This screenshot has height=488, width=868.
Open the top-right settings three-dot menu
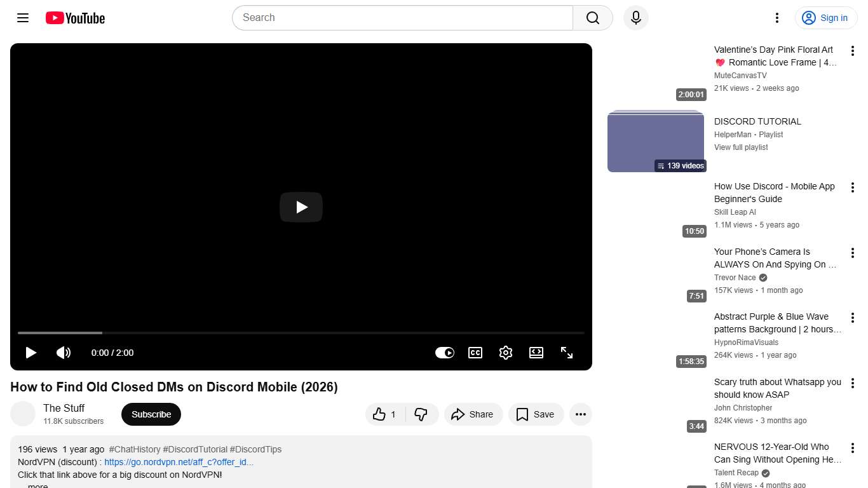coord(776,18)
